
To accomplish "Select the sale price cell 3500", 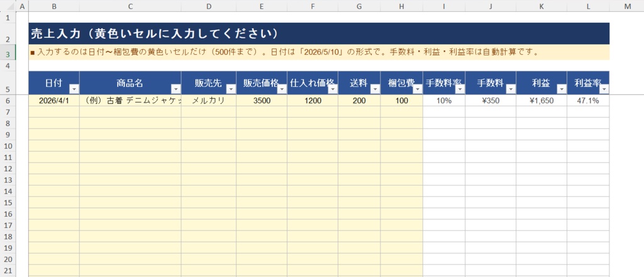I will [x=262, y=101].
